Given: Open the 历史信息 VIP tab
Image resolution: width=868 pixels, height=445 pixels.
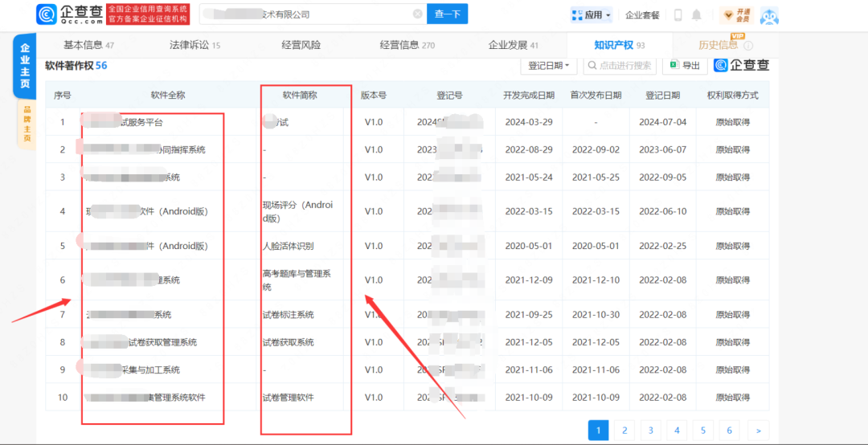Looking at the screenshot, I should (x=718, y=46).
